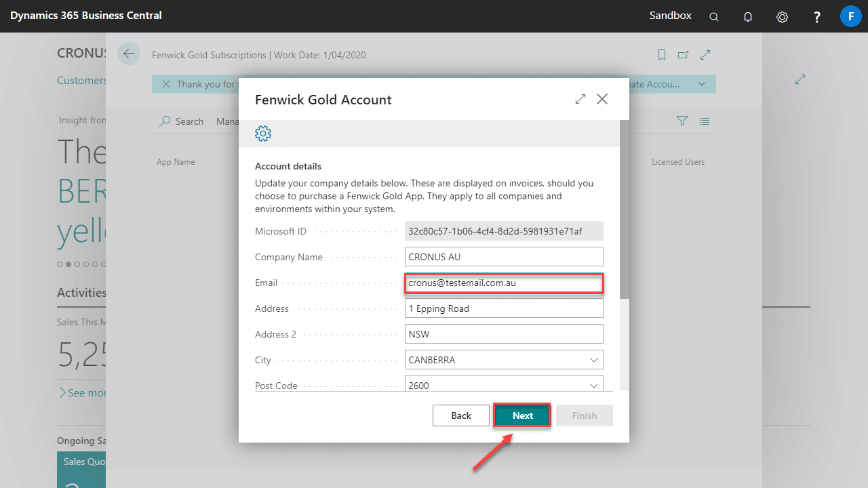Screen dimensions: 868x488
Task: Click the Company Name field
Action: point(504,257)
